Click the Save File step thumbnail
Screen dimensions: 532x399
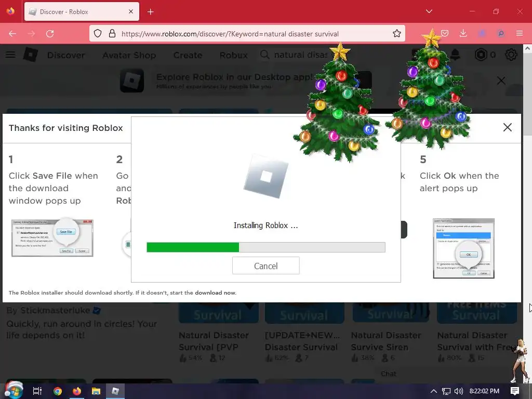(x=52, y=237)
